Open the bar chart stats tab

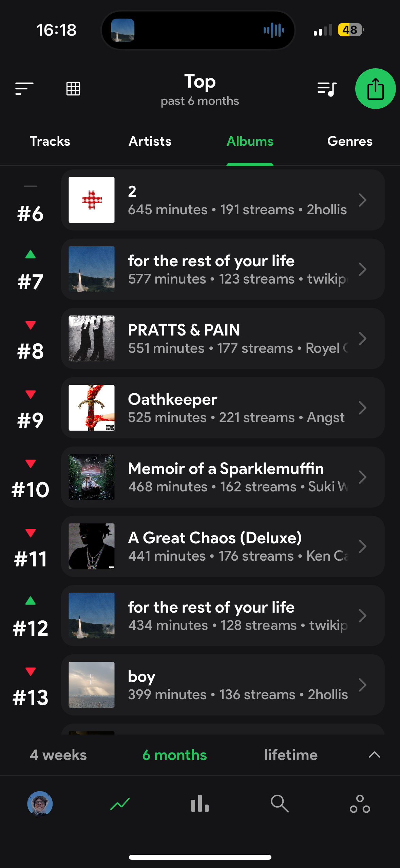tap(200, 803)
